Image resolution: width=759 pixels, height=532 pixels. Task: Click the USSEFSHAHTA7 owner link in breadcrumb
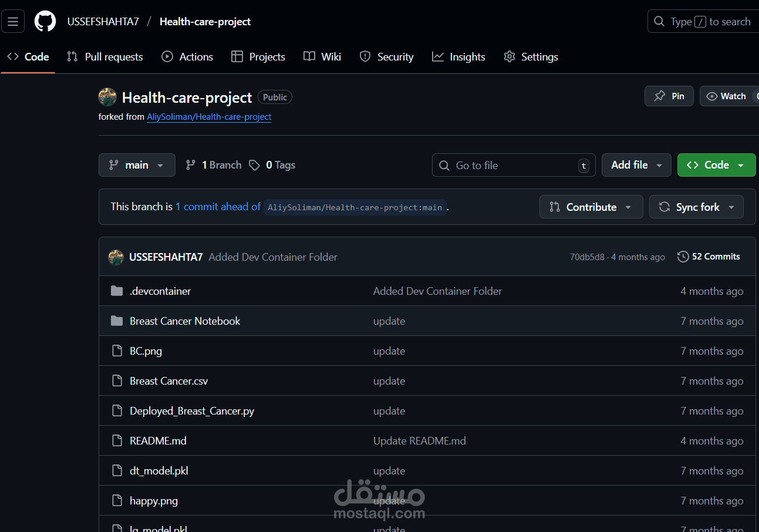[x=103, y=22]
